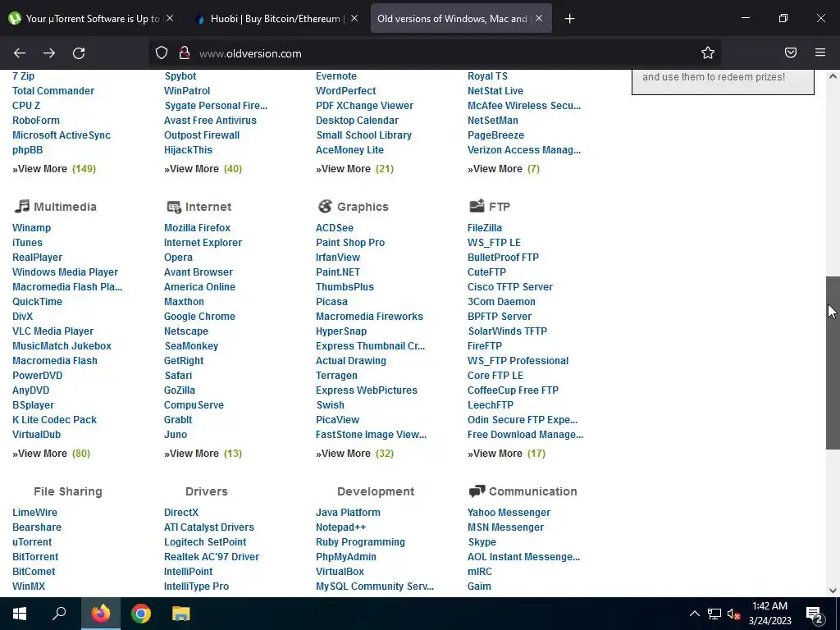840x630 pixels.
Task: Open the Multimedia category heading
Action: click(x=65, y=206)
